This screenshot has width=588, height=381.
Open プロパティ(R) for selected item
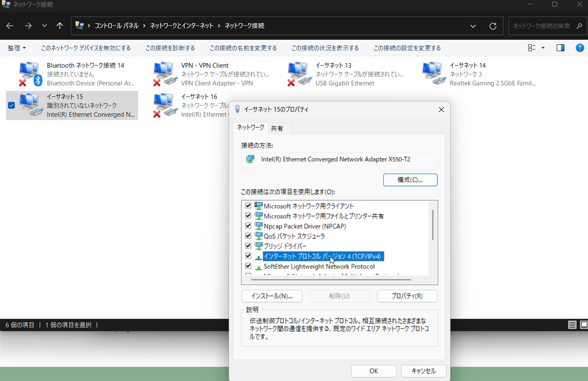click(407, 296)
